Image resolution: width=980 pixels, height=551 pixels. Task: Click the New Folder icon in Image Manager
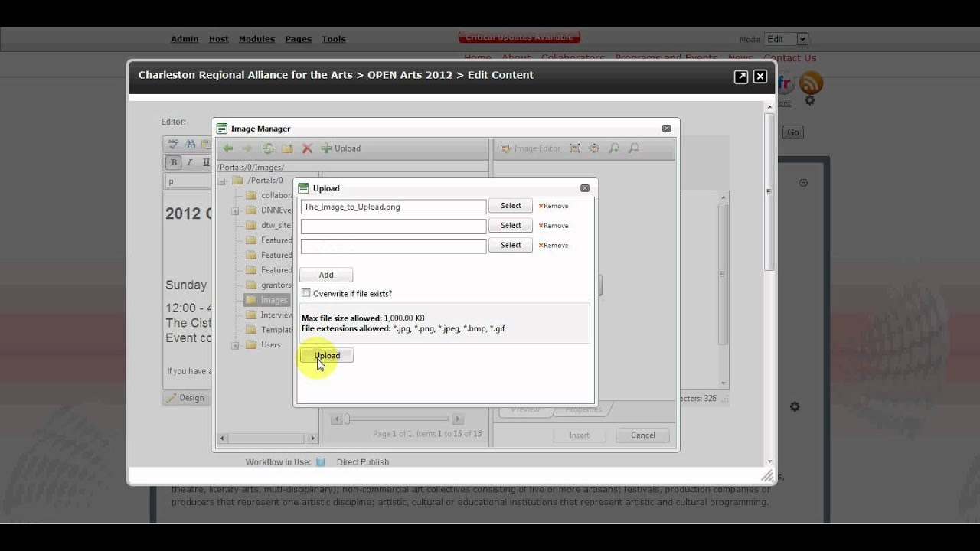pyautogui.click(x=287, y=148)
